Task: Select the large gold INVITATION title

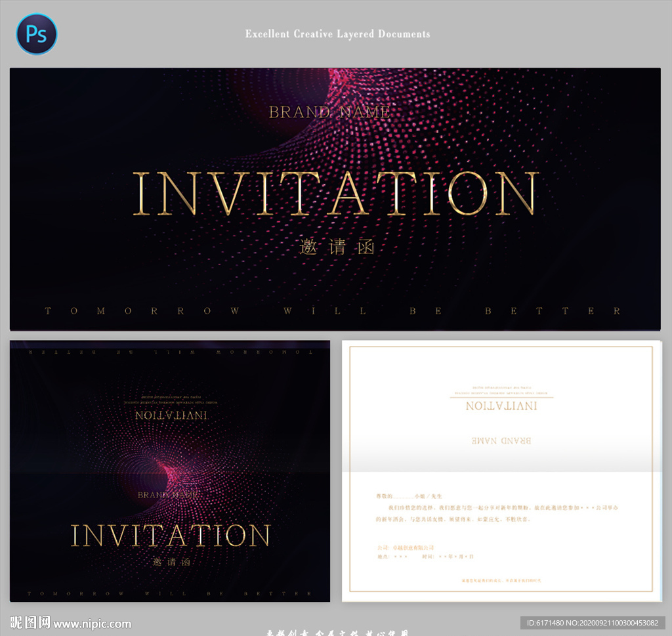Action: [x=335, y=194]
